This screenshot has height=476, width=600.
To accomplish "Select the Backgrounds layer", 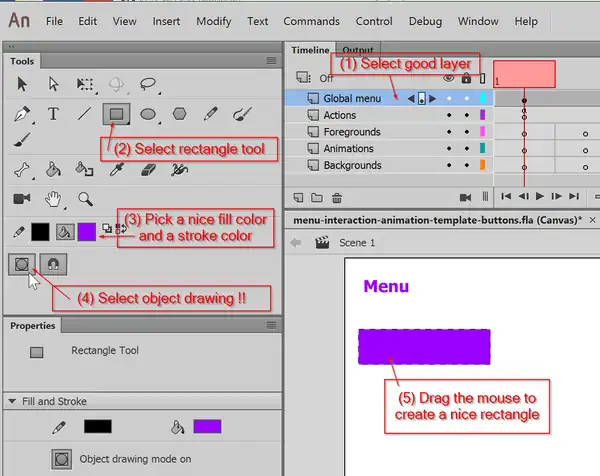I will [x=352, y=165].
